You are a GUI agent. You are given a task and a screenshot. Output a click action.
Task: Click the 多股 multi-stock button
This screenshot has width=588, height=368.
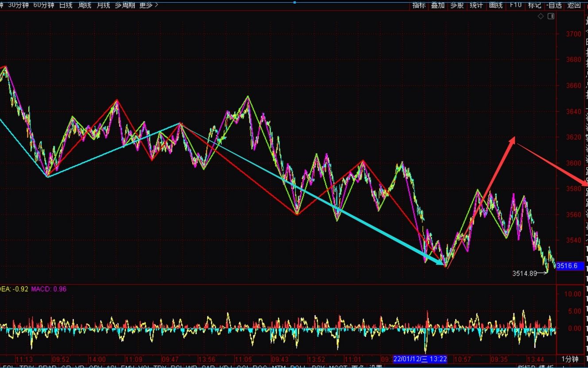pyautogui.click(x=457, y=5)
